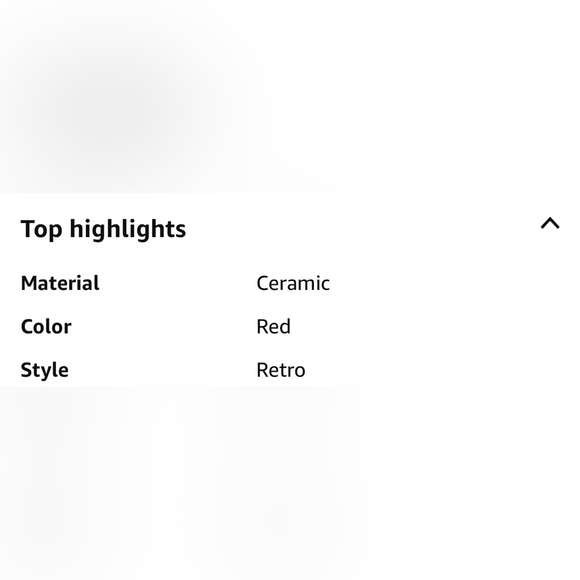Click the blank space between Color and Red

[x=164, y=327]
